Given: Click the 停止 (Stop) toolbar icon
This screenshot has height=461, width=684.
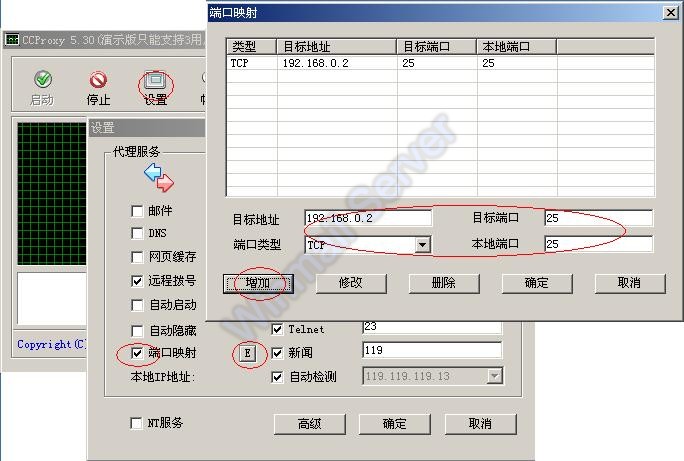Looking at the screenshot, I should point(98,87).
